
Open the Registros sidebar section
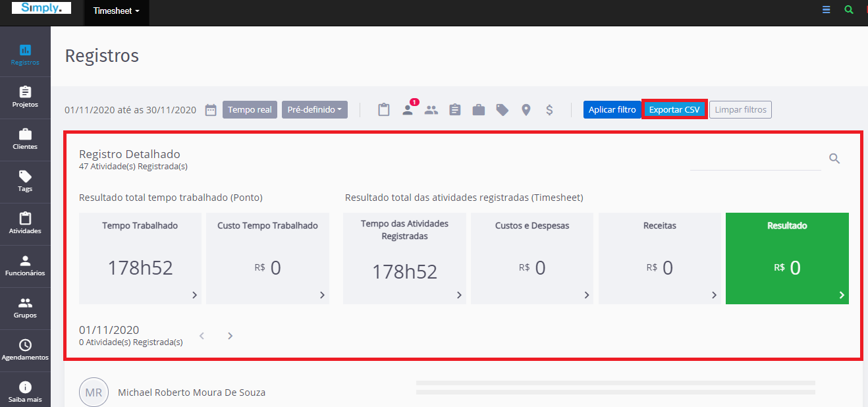click(x=25, y=55)
